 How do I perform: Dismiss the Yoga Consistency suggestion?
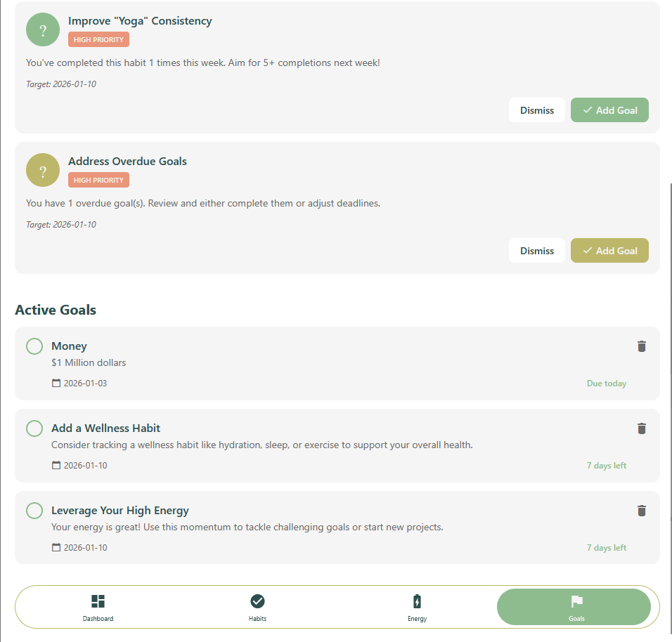[536, 110]
